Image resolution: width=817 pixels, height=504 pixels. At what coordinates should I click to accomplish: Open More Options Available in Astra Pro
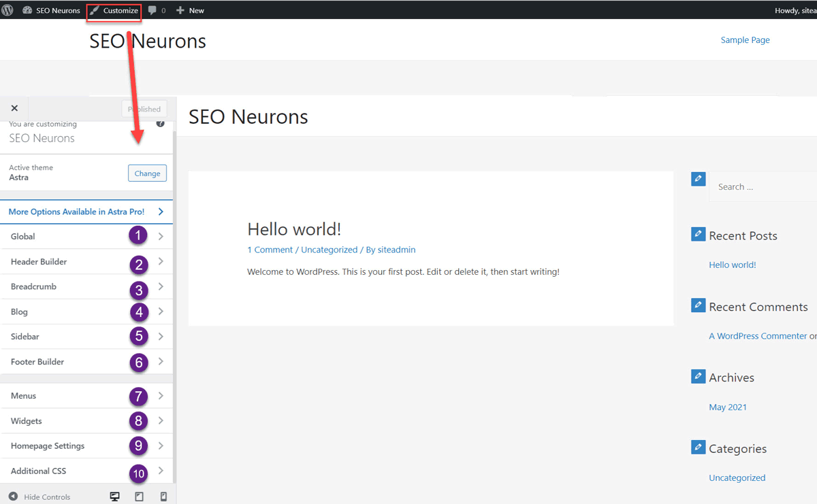[x=86, y=212]
